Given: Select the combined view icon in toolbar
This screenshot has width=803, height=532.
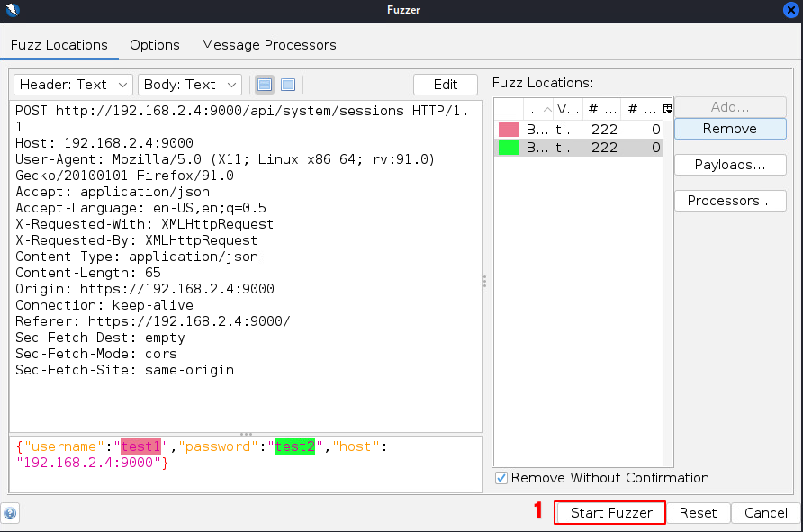Looking at the screenshot, I should point(288,85).
